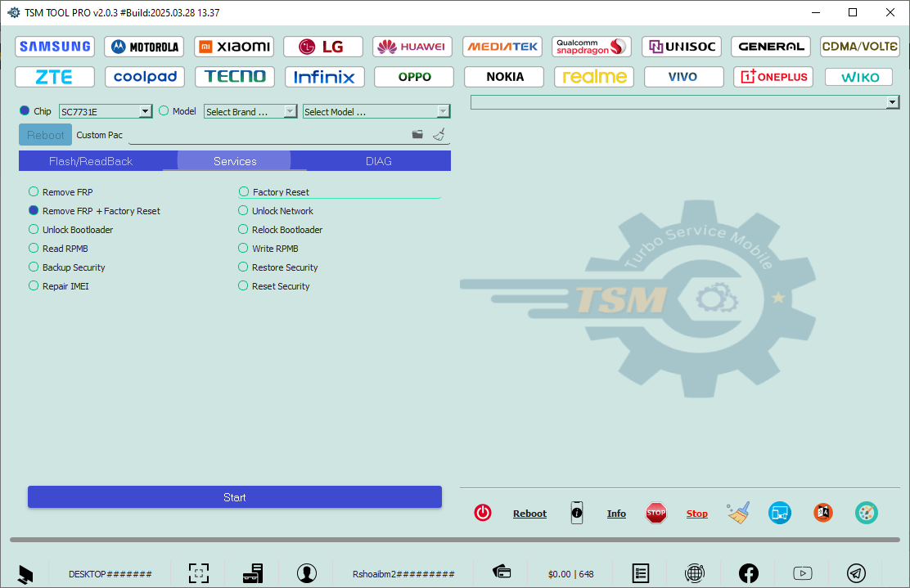Switch to the DIAG tab
This screenshot has height=588, width=910.
[x=379, y=161]
